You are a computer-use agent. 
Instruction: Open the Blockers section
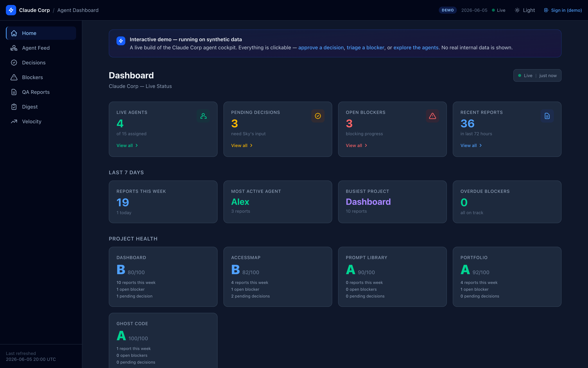pos(41,77)
